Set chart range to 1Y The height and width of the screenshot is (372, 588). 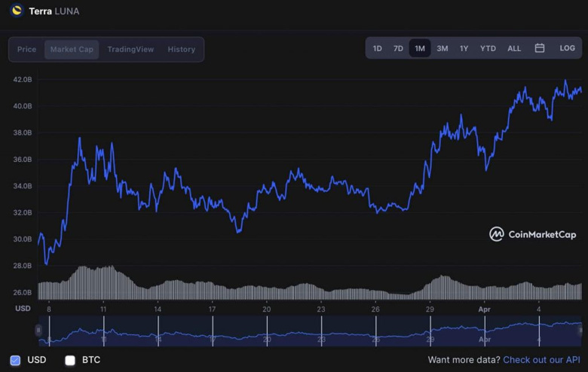click(464, 48)
